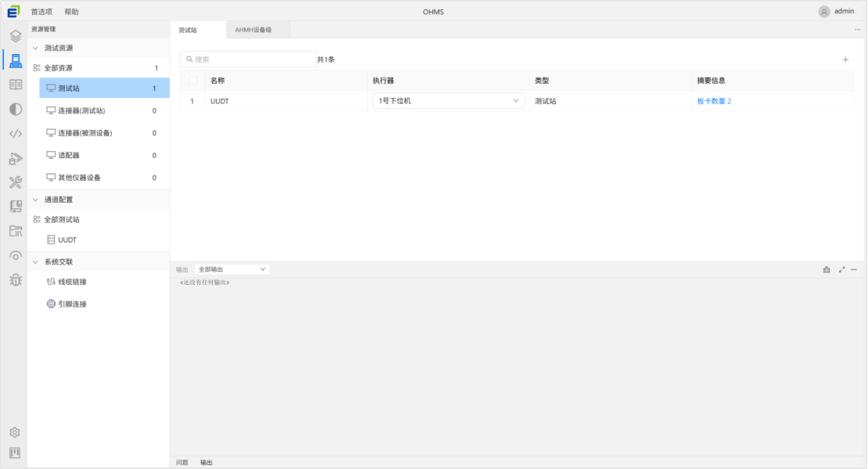
Task: Click the panel layout icon at sidebar bottom
Action: click(15, 453)
